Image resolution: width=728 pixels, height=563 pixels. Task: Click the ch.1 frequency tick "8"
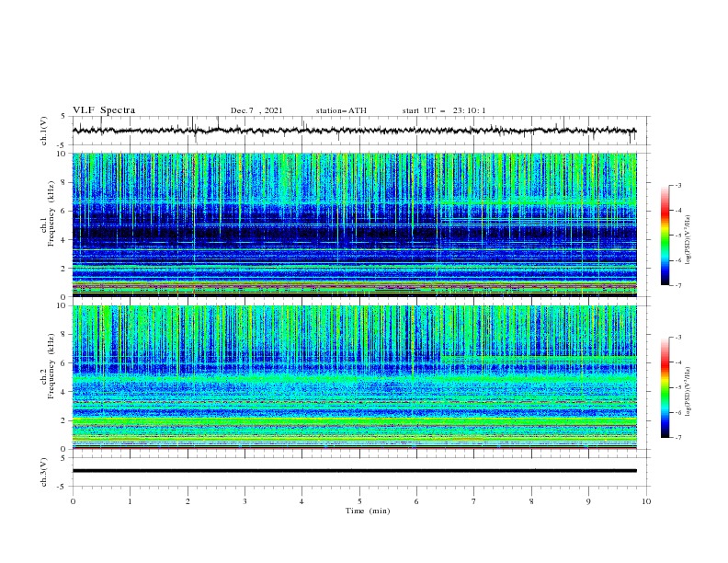click(x=63, y=182)
